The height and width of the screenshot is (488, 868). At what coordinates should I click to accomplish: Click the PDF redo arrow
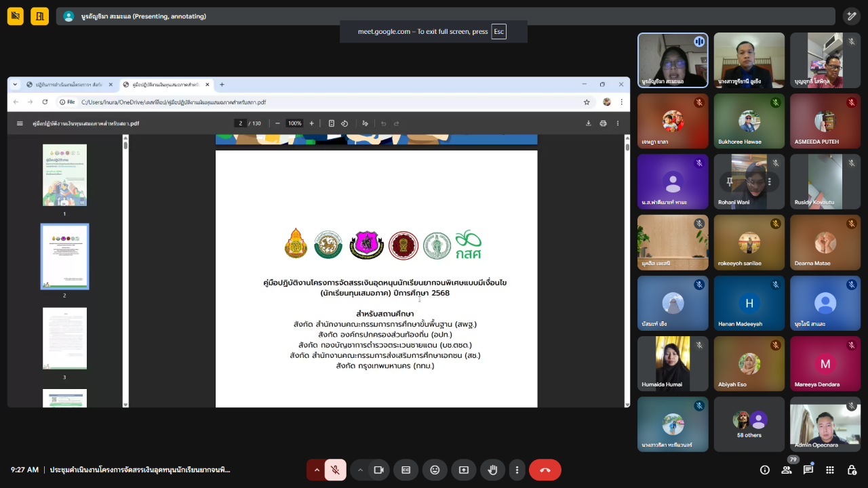pyautogui.click(x=397, y=123)
